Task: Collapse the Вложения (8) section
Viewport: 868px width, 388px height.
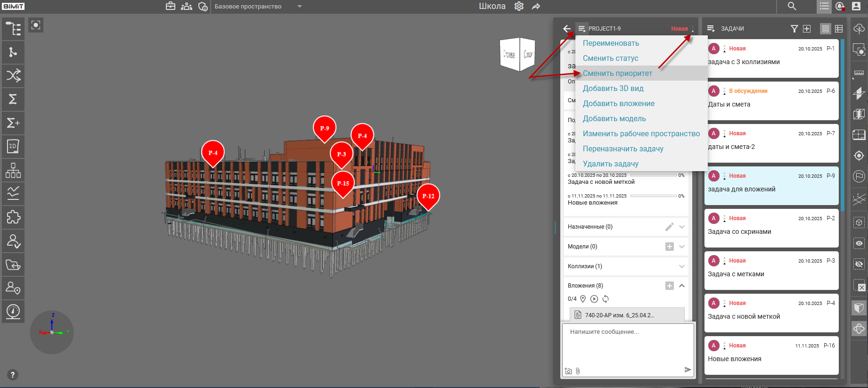Action: [x=682, y=286]
